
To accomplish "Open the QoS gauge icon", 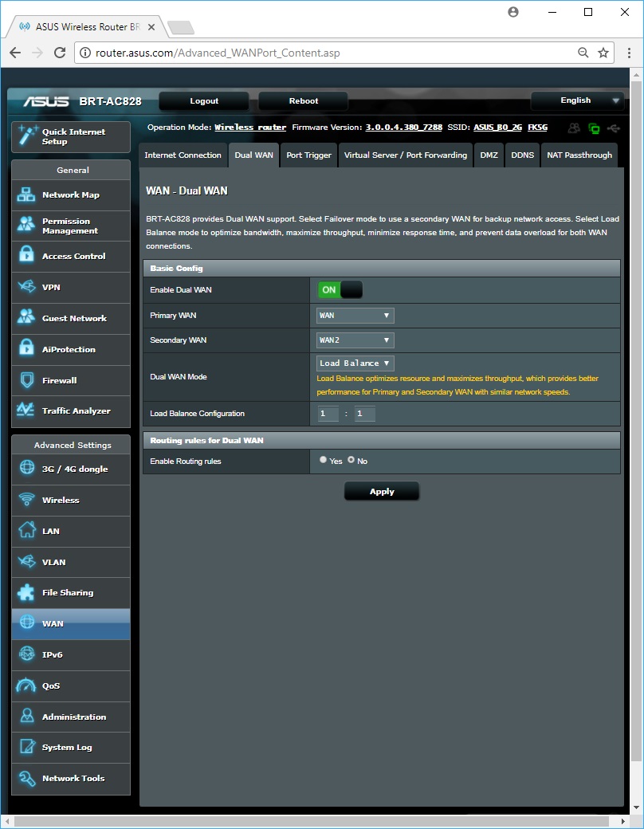I will pyautogui.click(x=27, y=686).
